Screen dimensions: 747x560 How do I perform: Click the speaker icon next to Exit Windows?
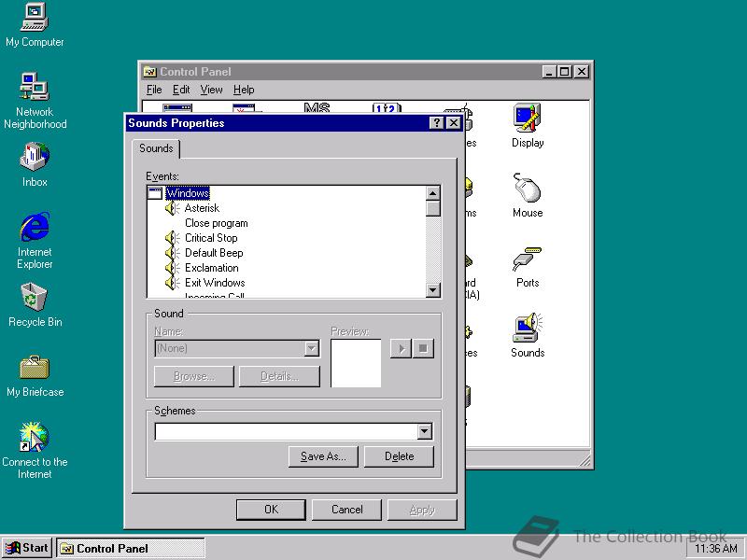pos(173,283)
